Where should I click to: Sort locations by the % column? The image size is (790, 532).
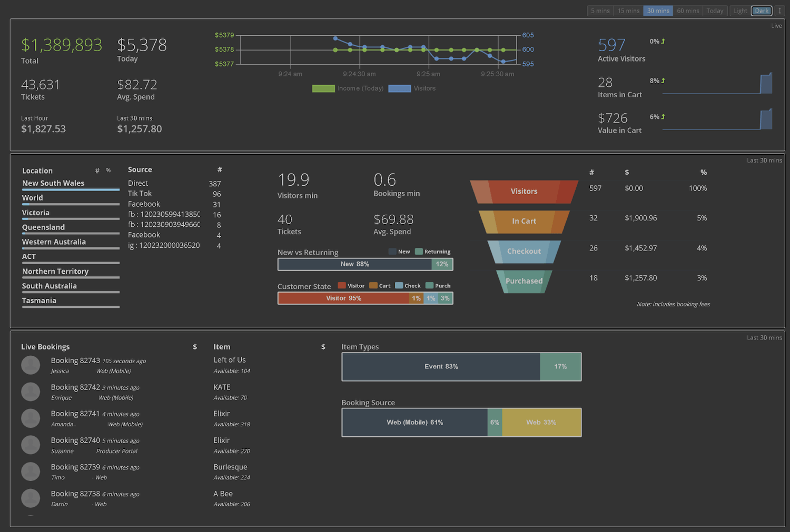[108, 170]
